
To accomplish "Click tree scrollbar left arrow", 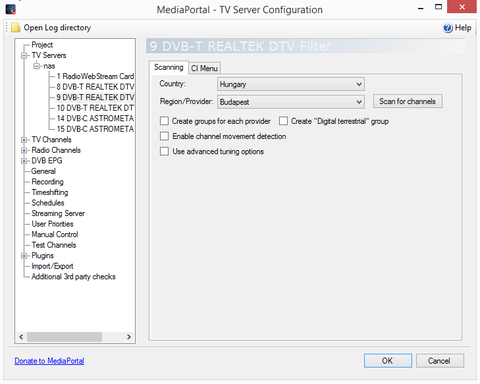I will point(21,337).
